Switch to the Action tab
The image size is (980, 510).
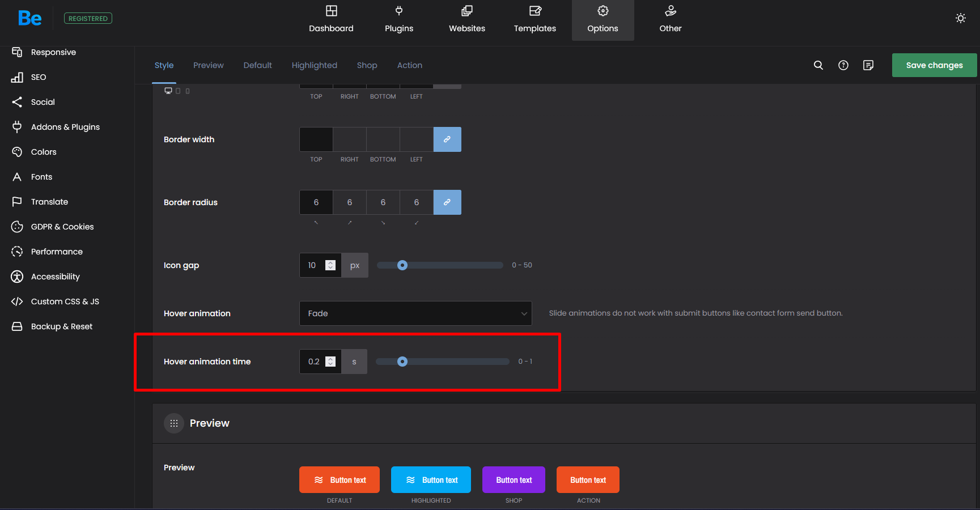[410, 65]
